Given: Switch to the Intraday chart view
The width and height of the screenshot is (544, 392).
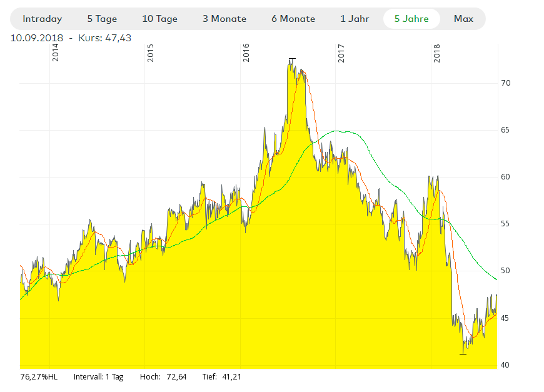Looking at the screenshot, I should click(x=43, y=19).
